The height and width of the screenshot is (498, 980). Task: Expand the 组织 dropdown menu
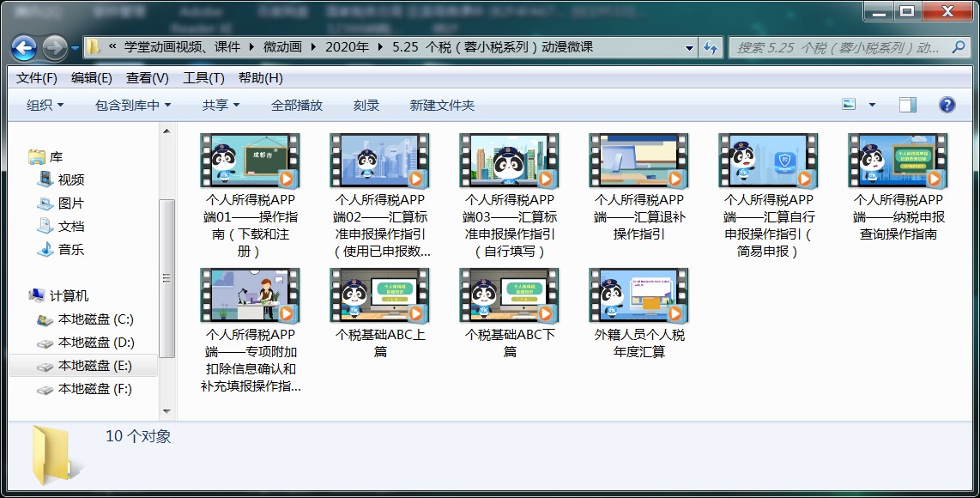click(x=45, y=105)
